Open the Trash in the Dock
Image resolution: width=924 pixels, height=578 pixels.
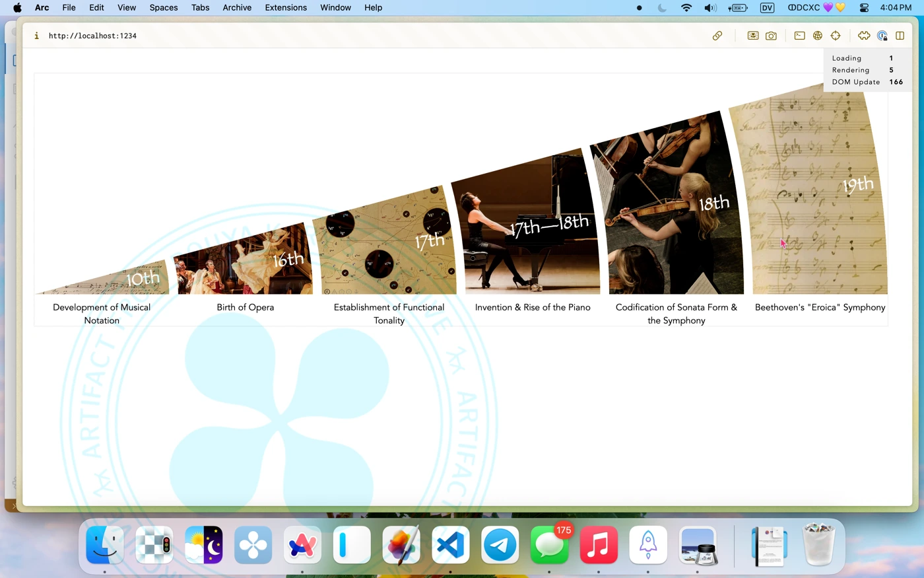coord(818,544)
